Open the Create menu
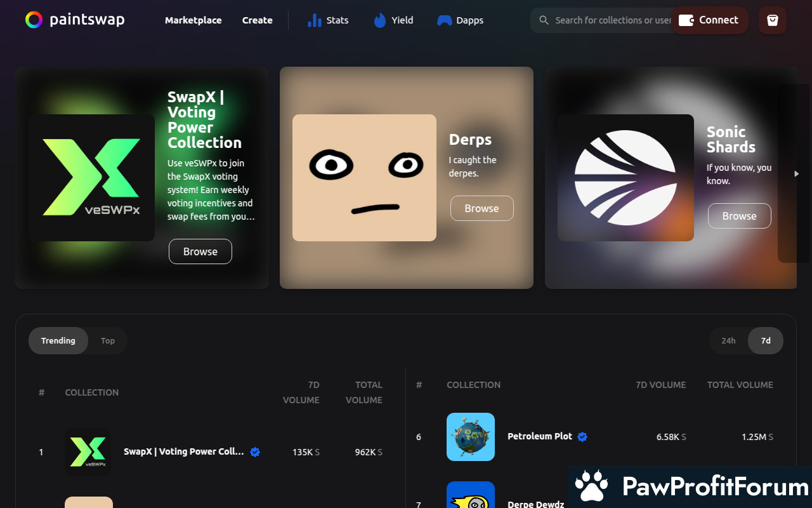The width and height of the screenshot is (812, 508). tap(258, 20)
